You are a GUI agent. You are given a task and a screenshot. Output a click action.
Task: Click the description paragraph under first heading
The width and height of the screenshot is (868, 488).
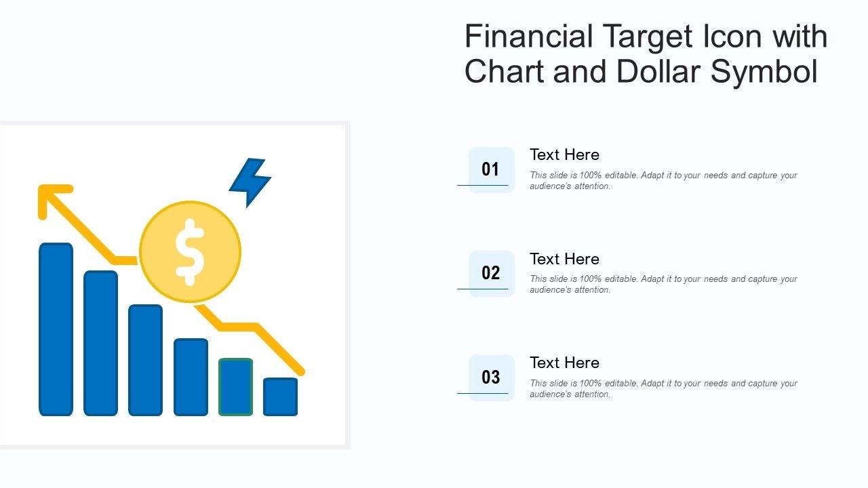tap(663, 180)
